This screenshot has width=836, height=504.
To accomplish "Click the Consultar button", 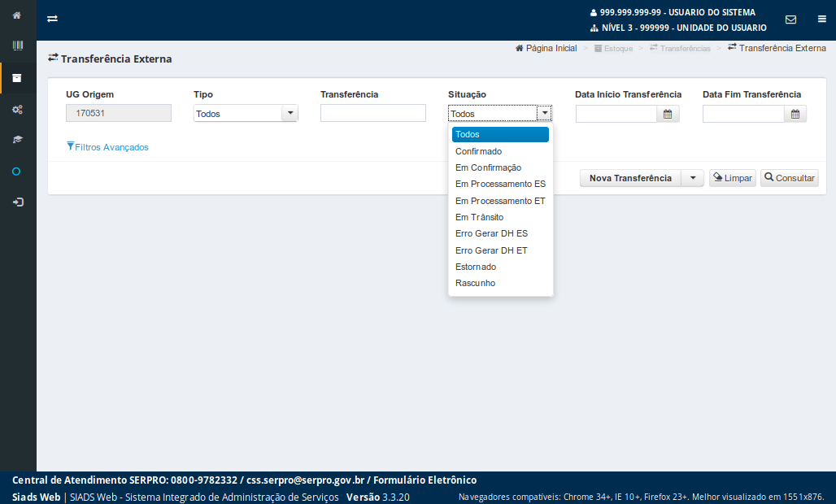I will [790, 178].
